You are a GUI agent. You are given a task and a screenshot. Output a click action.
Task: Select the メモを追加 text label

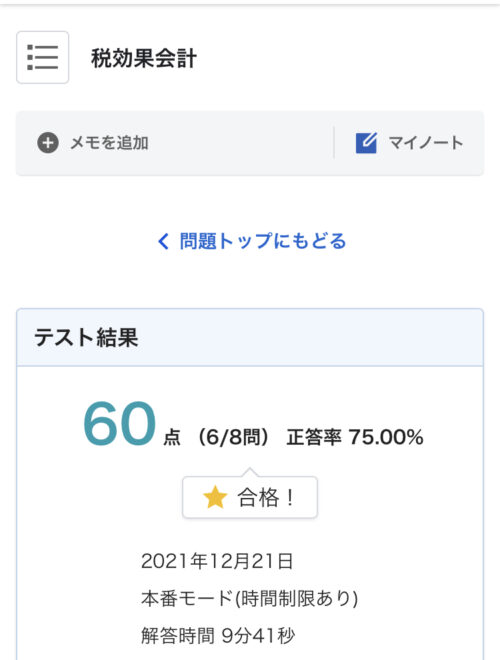109,143
